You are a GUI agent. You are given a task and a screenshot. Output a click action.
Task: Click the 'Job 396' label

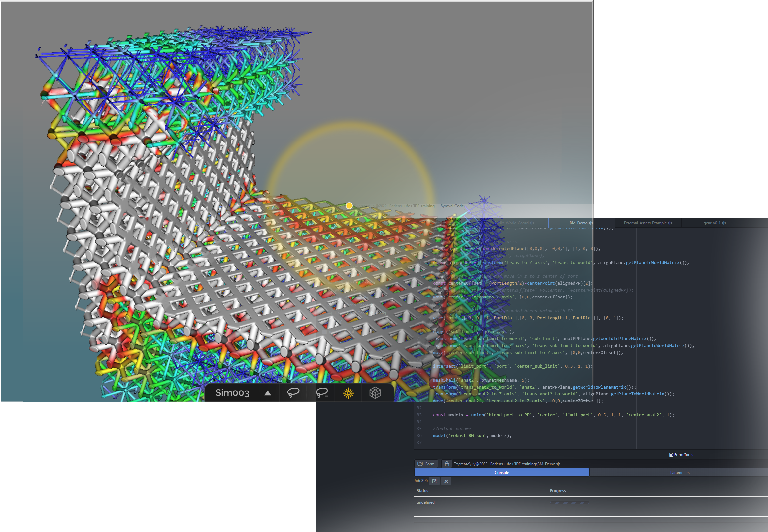click(421, 480)
